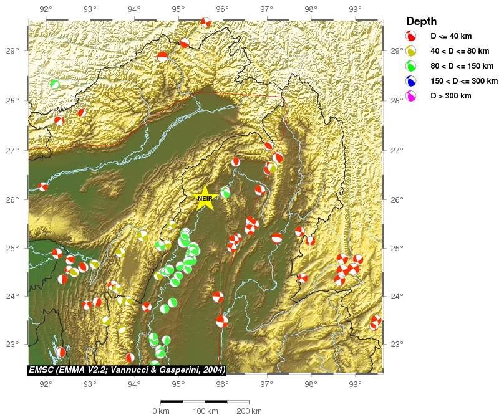Click the green beachball legend icon

[411, 65]
